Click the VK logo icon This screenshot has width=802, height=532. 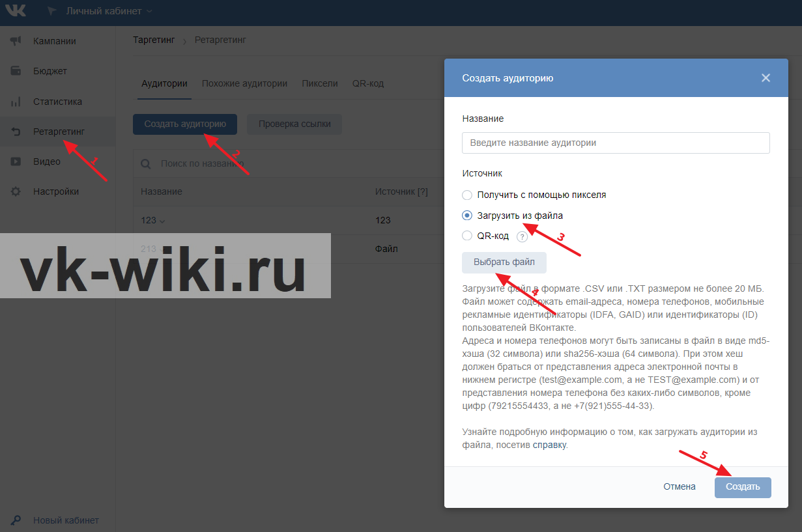click(x=16, y=11)
